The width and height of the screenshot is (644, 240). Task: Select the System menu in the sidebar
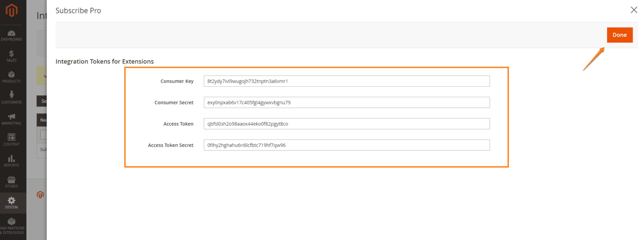(x=11, y=203)
